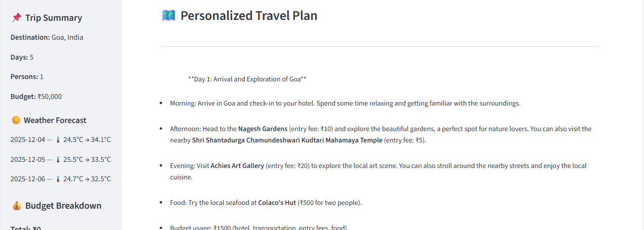The width and height of the screenshot is (644, 230).
Task: Click the money bag icon beside Budget Breakdown
Action: pos(17,206)
